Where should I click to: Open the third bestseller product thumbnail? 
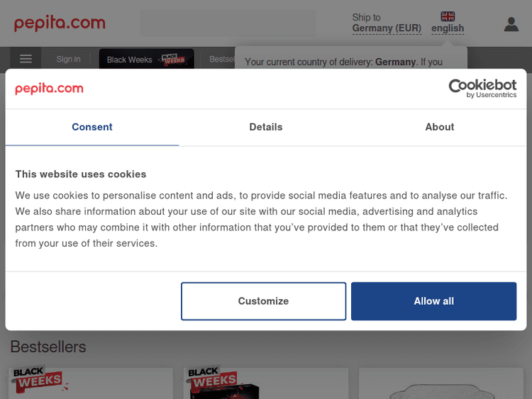pyautogui.click(x=441, y=383)
